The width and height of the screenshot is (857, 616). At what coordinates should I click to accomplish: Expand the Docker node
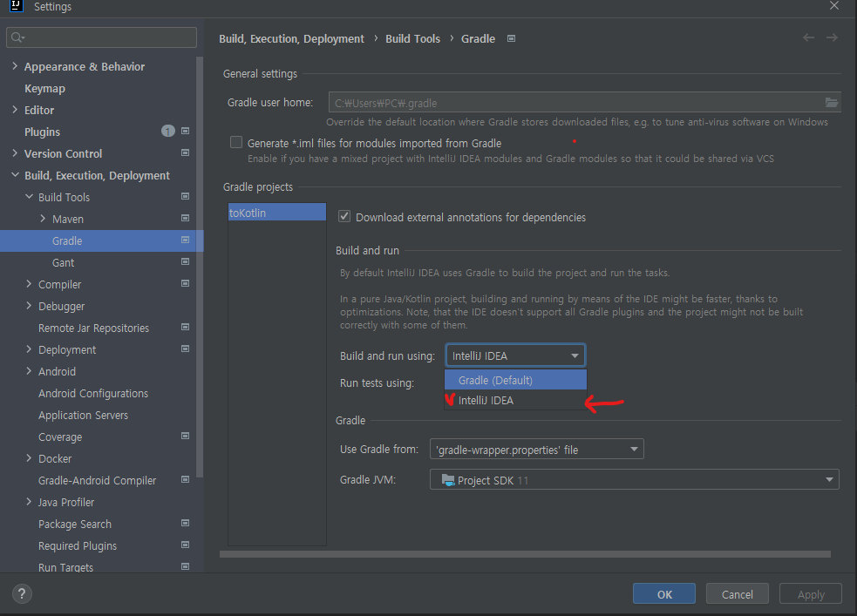[29, 458]
